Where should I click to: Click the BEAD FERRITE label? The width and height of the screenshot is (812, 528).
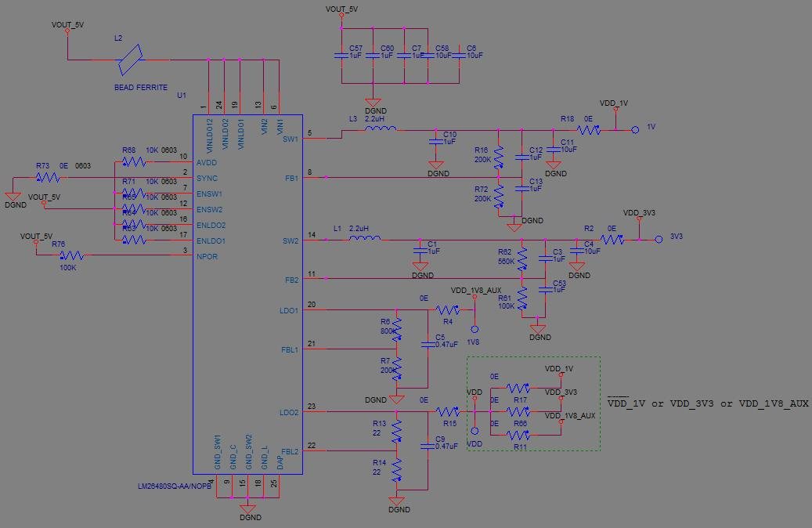[x=141, y=88]
